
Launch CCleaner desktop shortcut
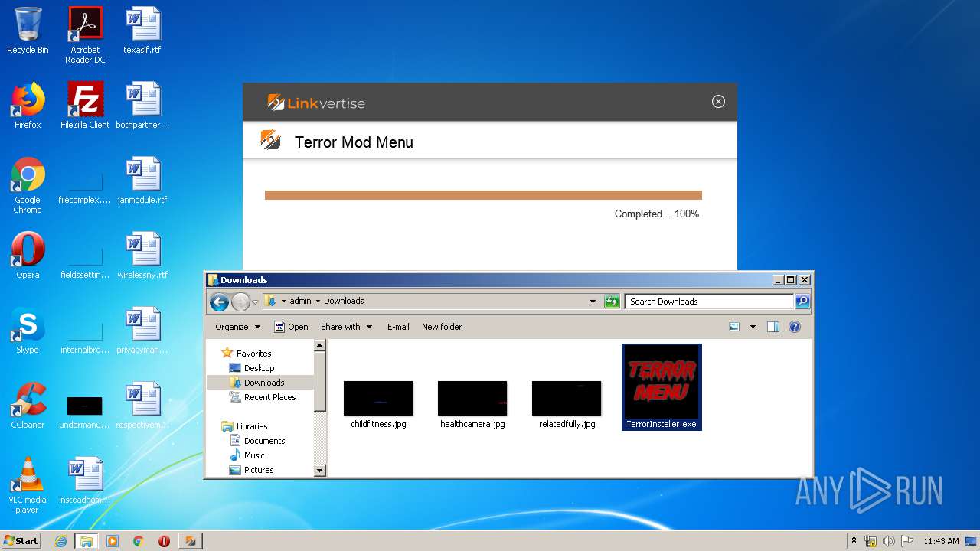point(28,406)
